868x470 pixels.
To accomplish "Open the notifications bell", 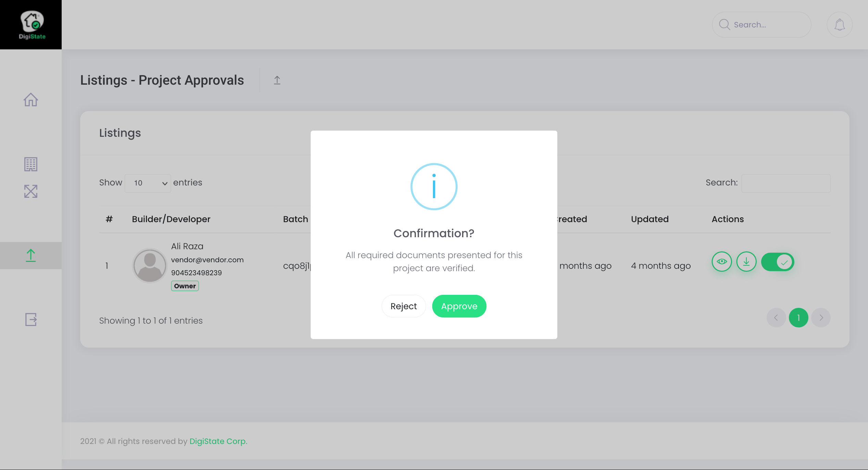I will (x=839, y=25).
